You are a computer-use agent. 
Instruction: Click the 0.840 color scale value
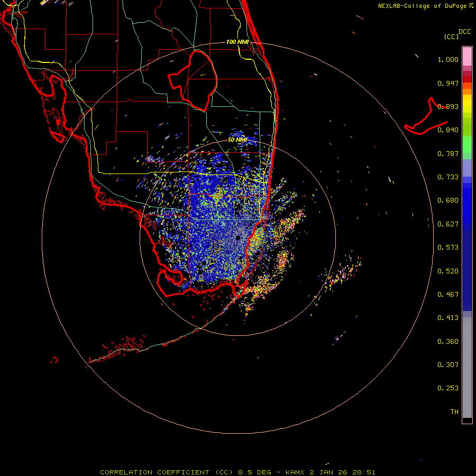448,130
